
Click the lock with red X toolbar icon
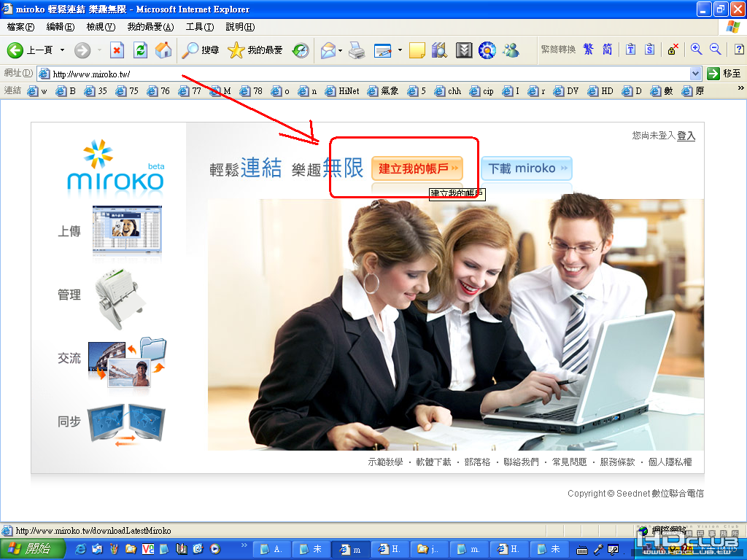point(673,49)
